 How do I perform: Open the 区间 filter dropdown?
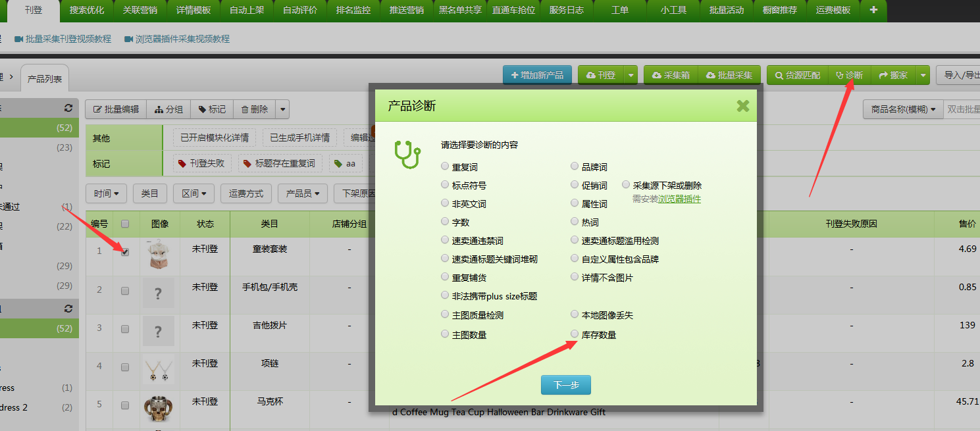pos(193,193)
